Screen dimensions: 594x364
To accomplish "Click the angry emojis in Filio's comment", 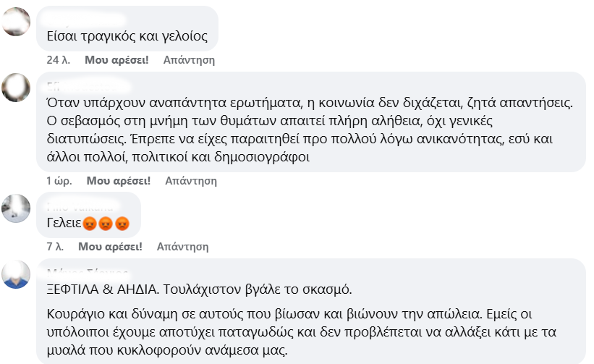I will [106, 223].
